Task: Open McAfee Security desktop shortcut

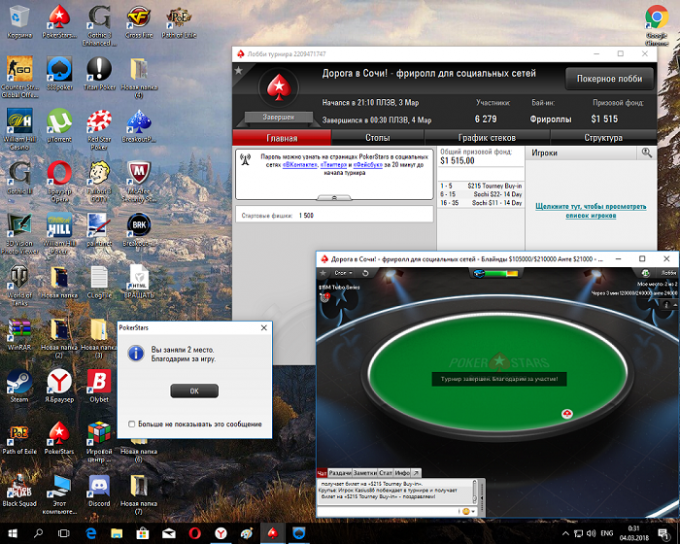Action: tap(139, 181)
